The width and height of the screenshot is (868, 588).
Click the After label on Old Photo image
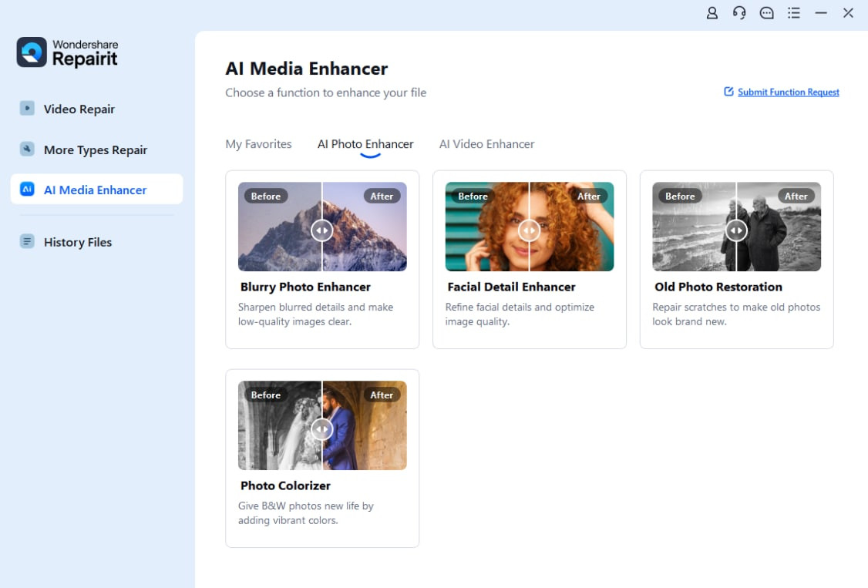pyautogui.click(x=796, y=196)
